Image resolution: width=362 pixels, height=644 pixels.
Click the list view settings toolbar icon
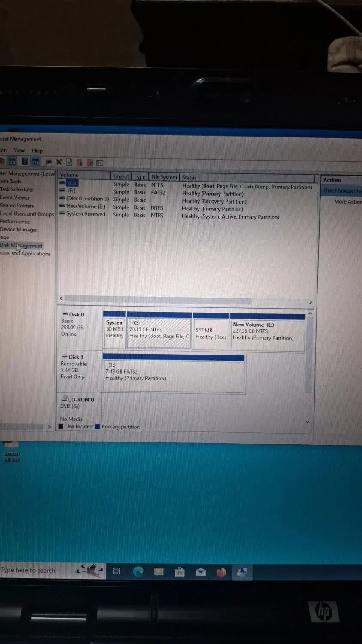point(100,163)
